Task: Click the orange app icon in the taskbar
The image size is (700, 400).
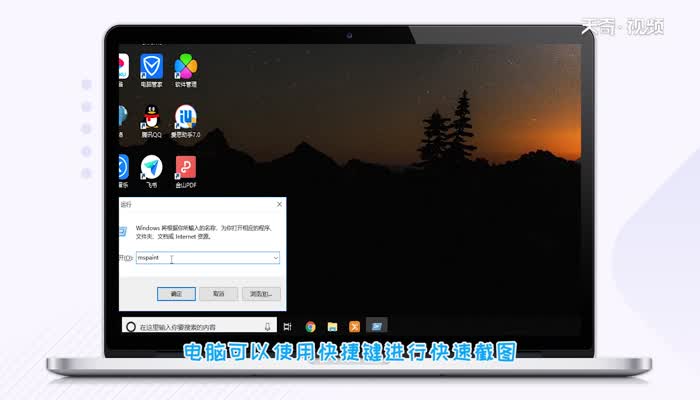Action: [354, 327]
